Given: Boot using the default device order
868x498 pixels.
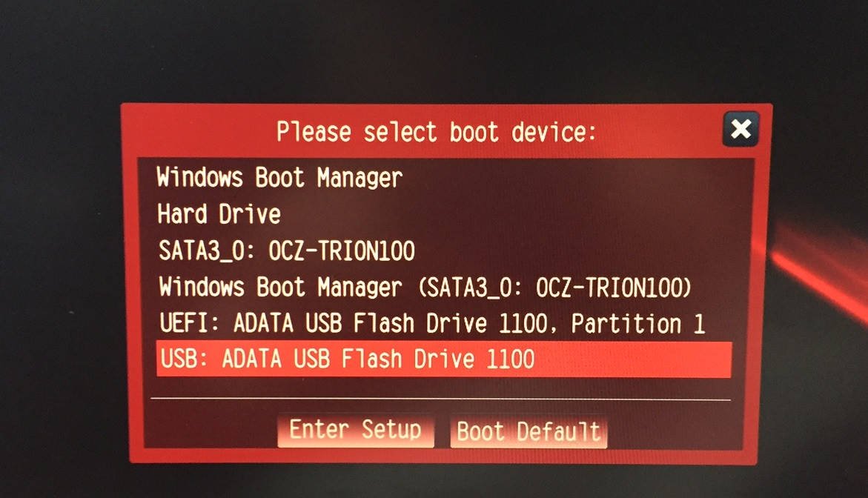Looking at the screenshot, I should 529,431.
